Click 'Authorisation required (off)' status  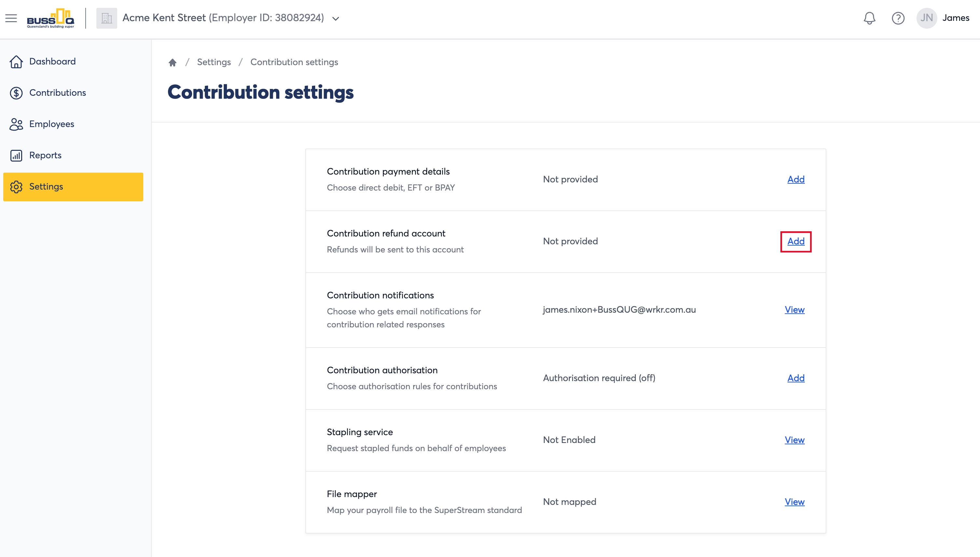(x=599, y=378)
